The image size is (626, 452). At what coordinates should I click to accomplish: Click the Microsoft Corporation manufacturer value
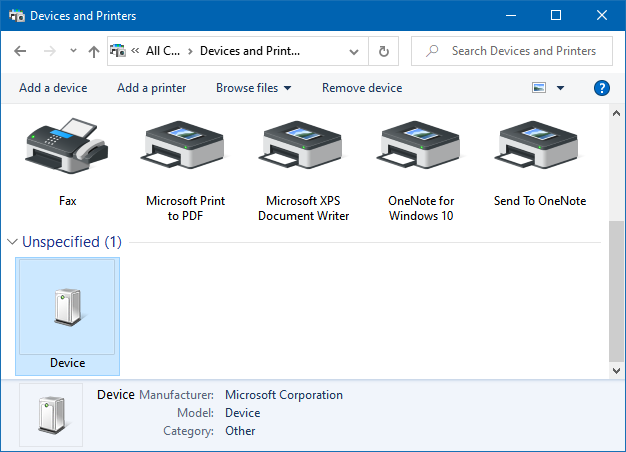coord(284,395)
